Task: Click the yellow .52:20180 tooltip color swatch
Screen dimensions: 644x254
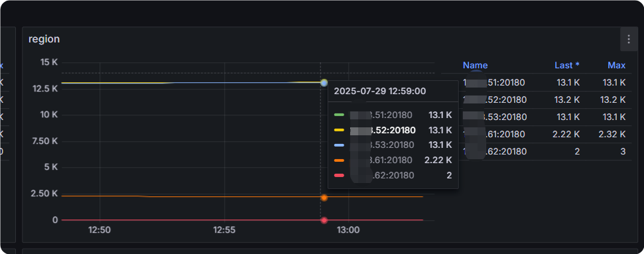Action: pyautogui.click(x=339, y=130)
